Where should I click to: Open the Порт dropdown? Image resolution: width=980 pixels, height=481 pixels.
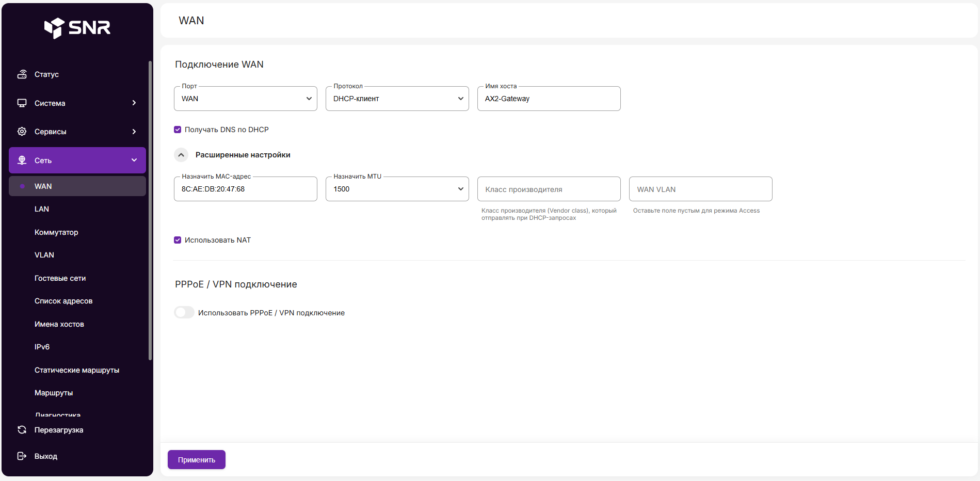point(245,99)
